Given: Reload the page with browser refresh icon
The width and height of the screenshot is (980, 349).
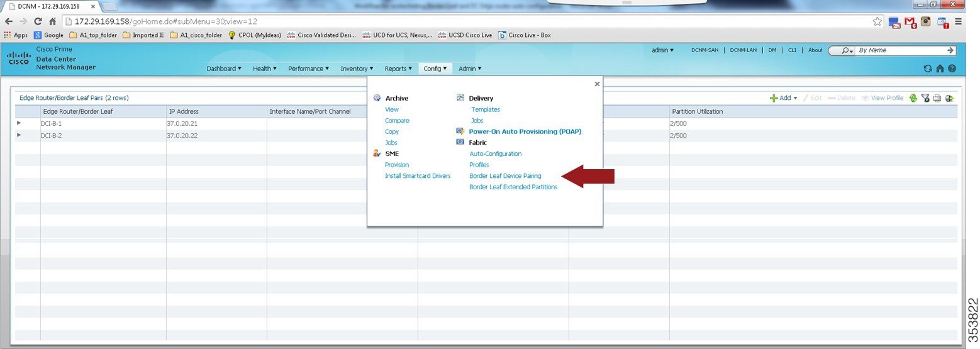Looking at the screenshot, I should pos(38,21).
